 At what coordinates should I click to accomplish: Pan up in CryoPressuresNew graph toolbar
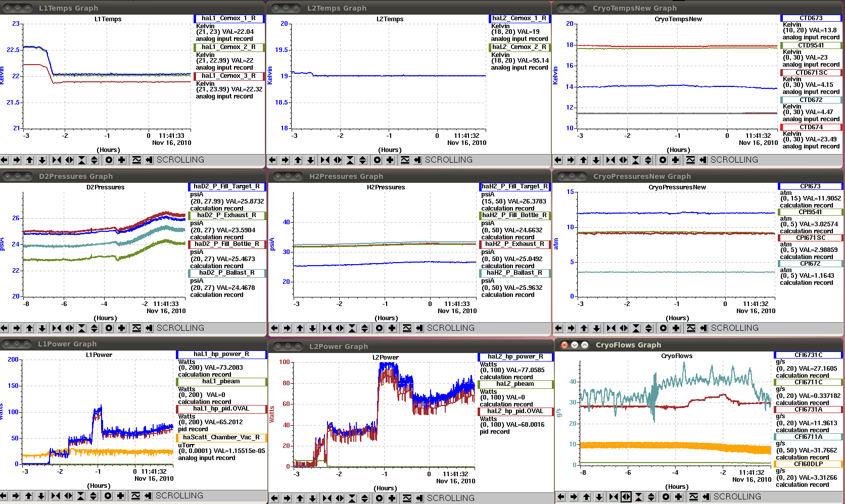pyautogui.click(x=584, y=328)
